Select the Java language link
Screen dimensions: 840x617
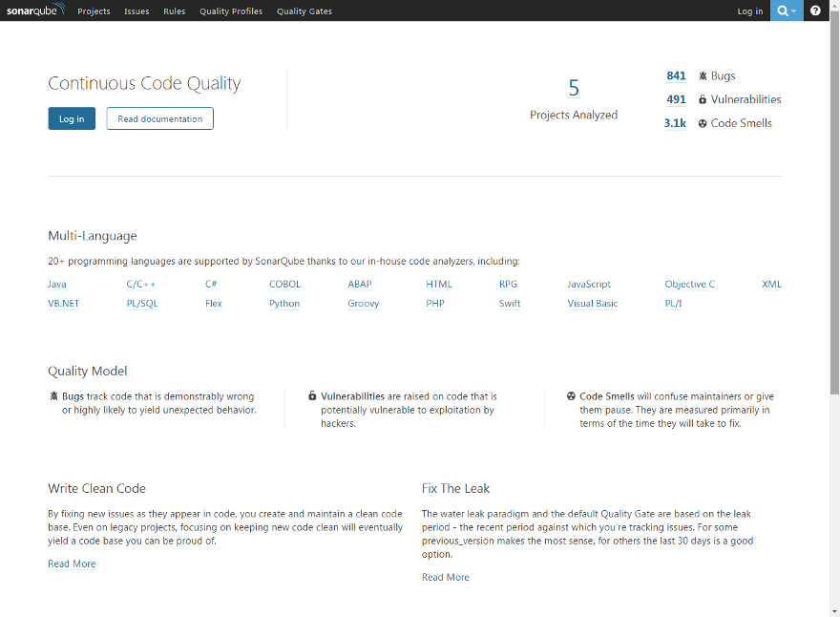pyautogui.click(x=57, y=284)
